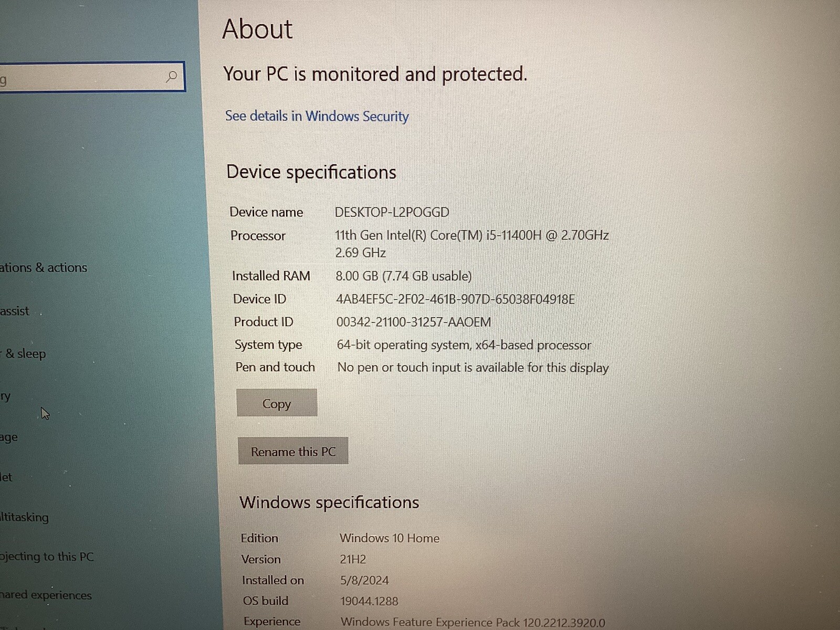Image resolution: width=840 pixels, height=630 pixels.
Task: Select installed on date 5/8/2024
Action: [364, 580]
